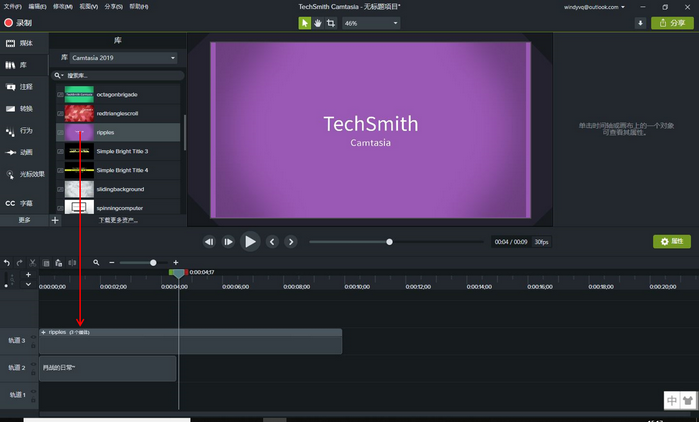Click the track height slider handle
This screenshot has width=699, height=422.
click(6, 286)
